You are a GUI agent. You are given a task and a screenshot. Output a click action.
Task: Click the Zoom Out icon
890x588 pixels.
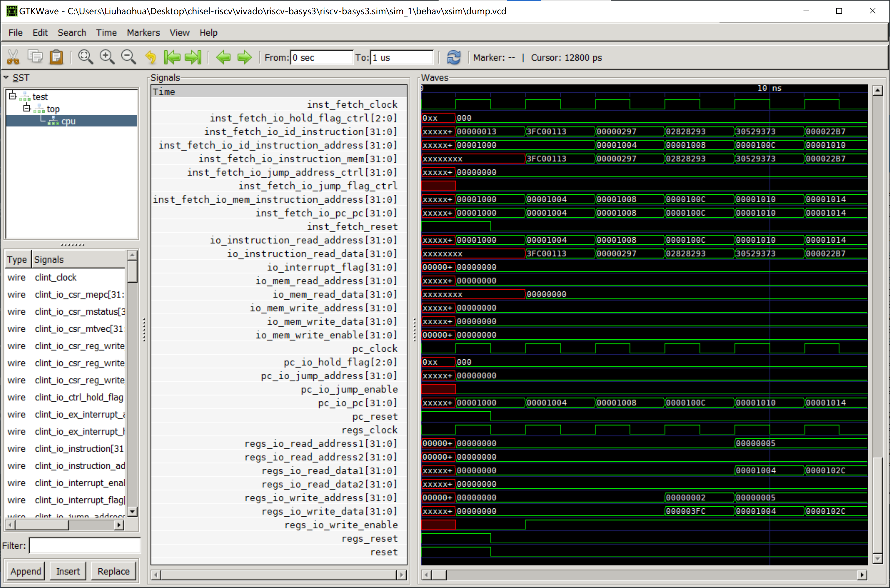point(128,57)
